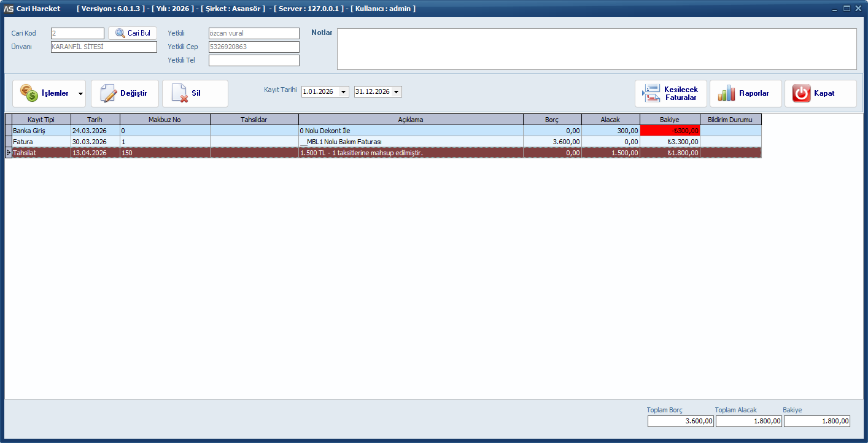Maximize the Cari Hareket window

[x=847, y=9]
